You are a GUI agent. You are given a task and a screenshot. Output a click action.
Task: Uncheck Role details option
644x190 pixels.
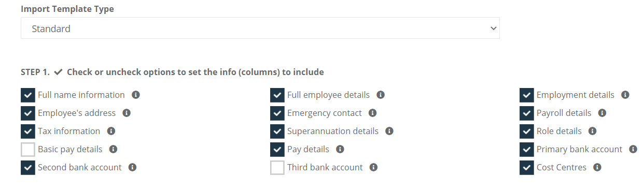click(527, 131)
